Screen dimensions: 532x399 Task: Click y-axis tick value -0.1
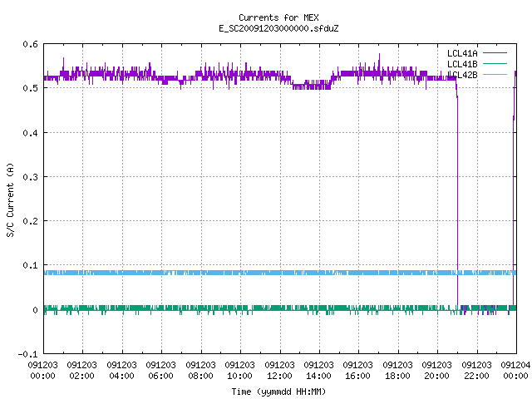(27, 354)
